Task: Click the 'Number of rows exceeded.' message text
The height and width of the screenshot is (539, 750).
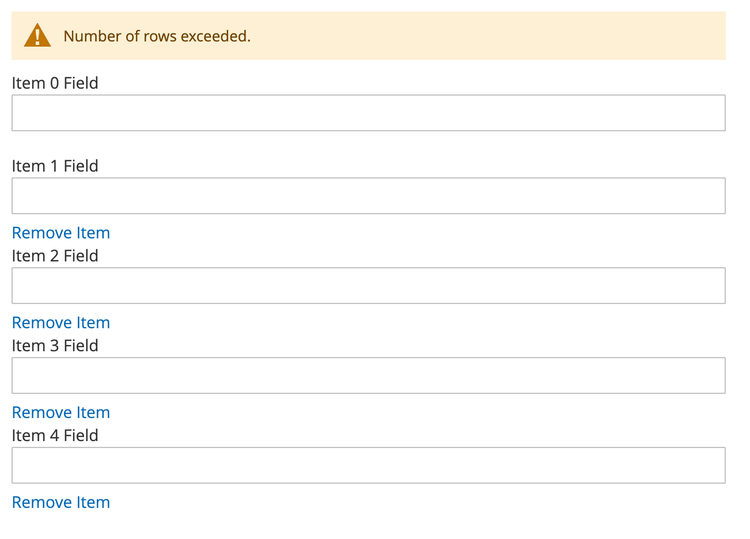Action: tap(157, 36)
